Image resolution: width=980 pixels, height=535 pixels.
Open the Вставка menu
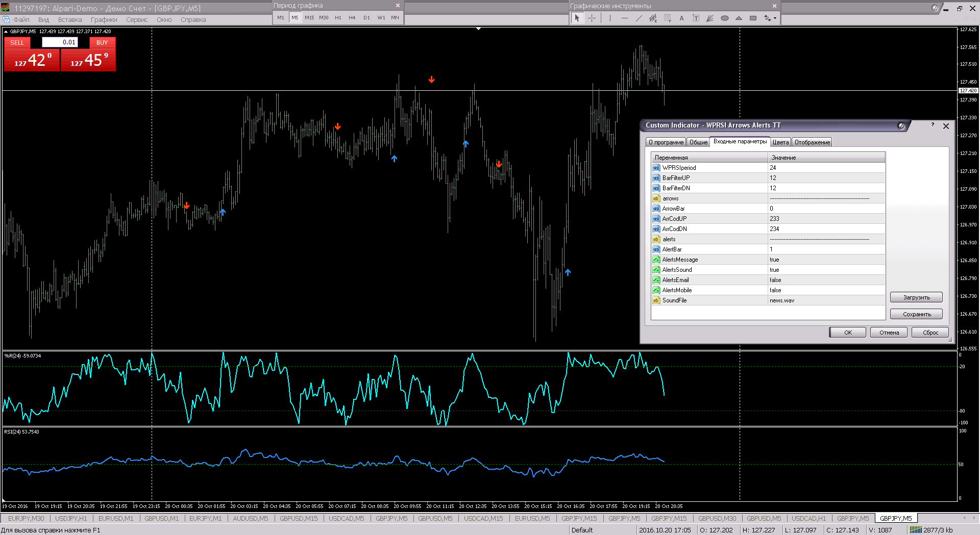click(70, 20)
